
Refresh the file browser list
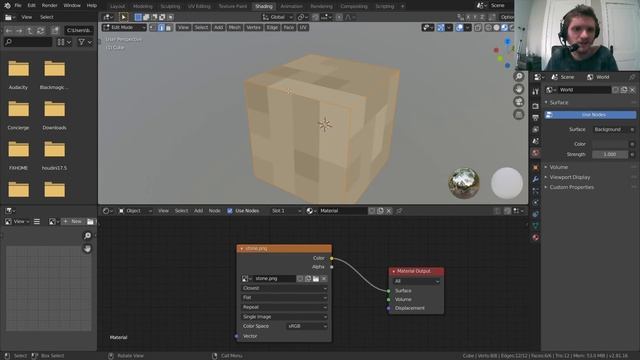click(40, 31)
